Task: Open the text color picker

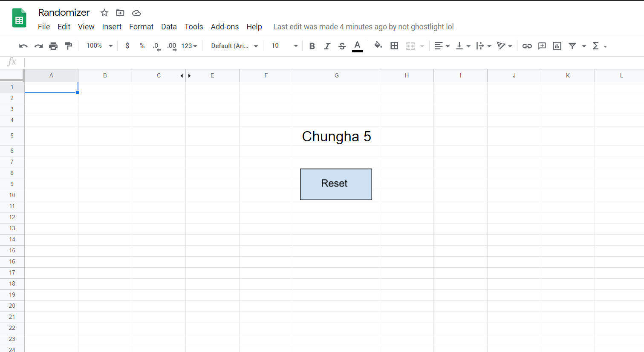Action: 358,46
